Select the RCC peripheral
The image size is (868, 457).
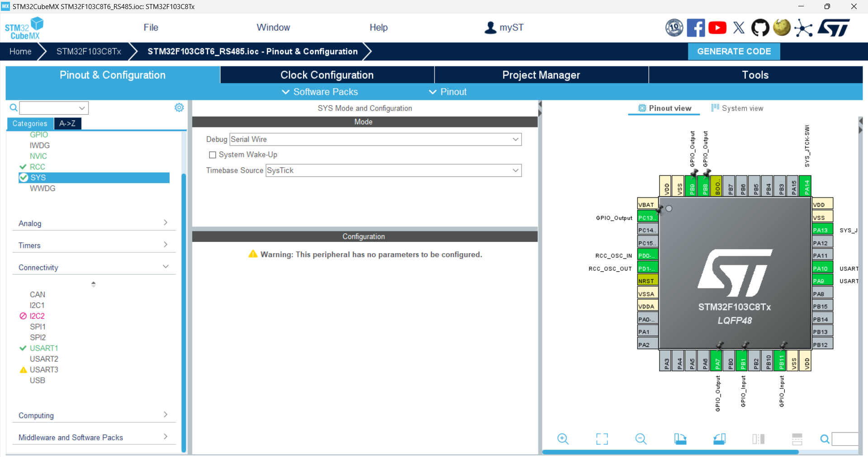(38, 167)
